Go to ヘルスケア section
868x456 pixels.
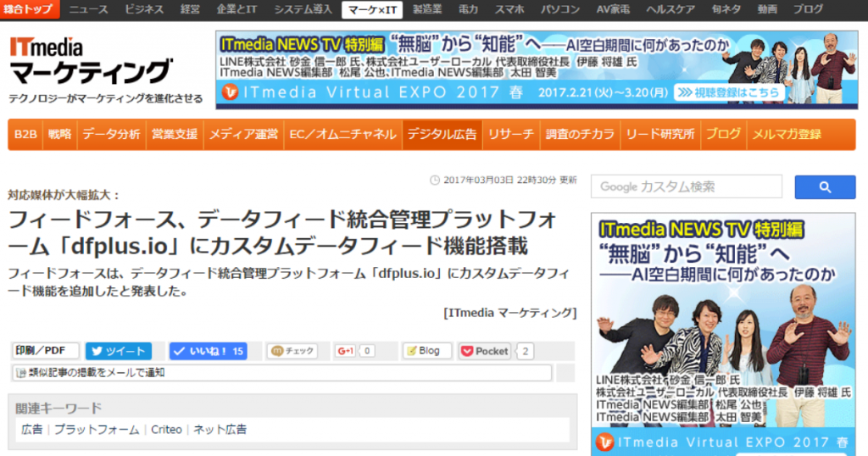pos(670,9)
